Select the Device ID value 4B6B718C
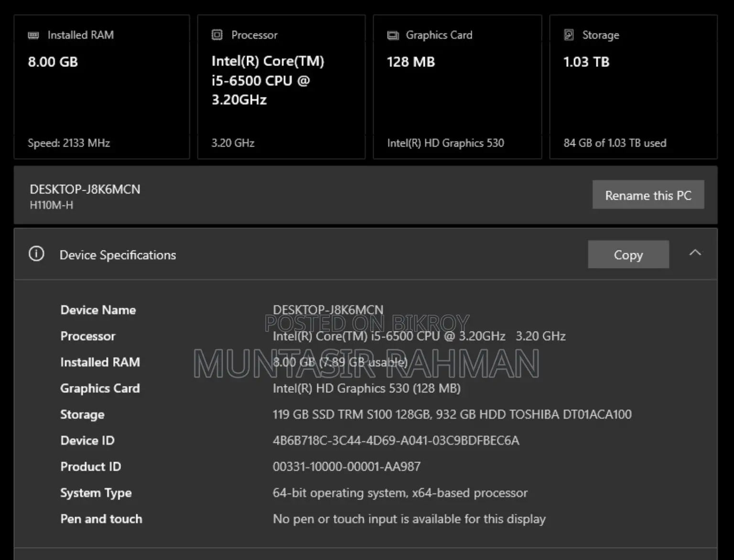This screenshot has width=734, height=560. pos(396,441)
